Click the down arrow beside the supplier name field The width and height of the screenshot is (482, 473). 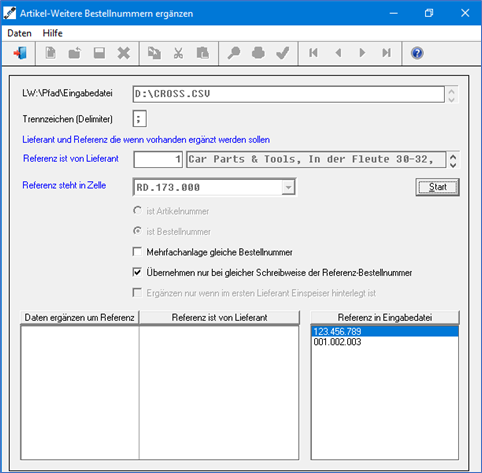pos(453,165)
